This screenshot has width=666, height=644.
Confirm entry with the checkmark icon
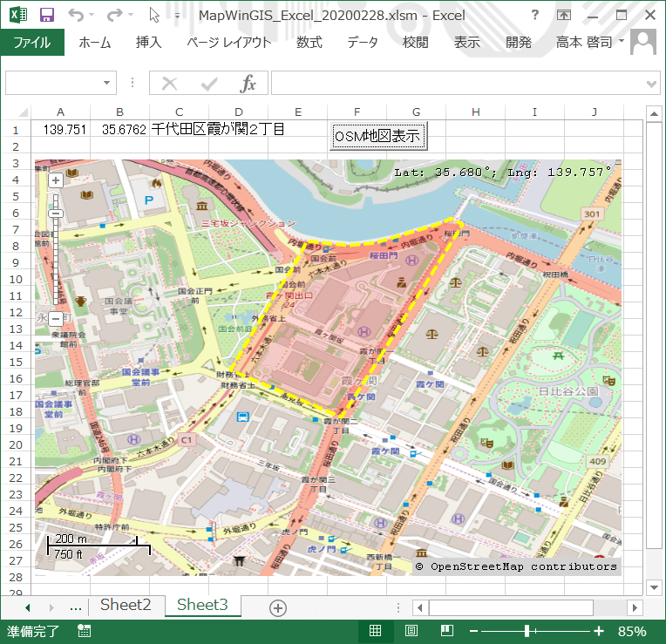pyautogui.click(x=209, y=84)
